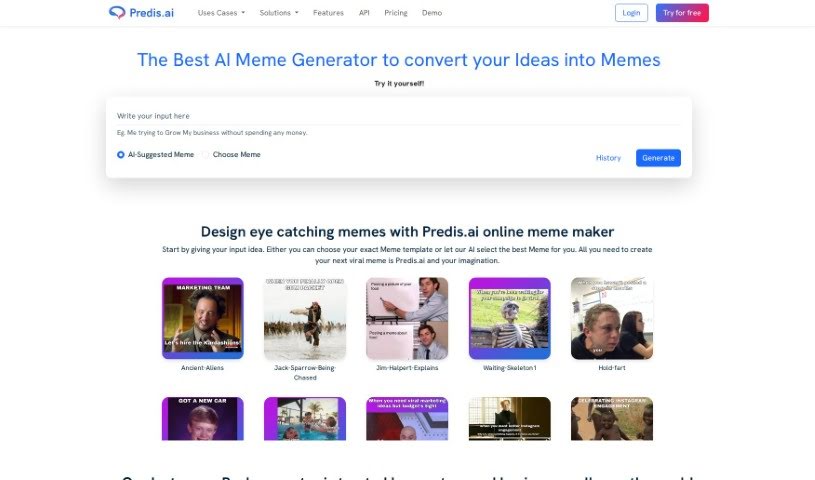Click the Login button
Screen dimensions: 815x480
pos(631,13)
